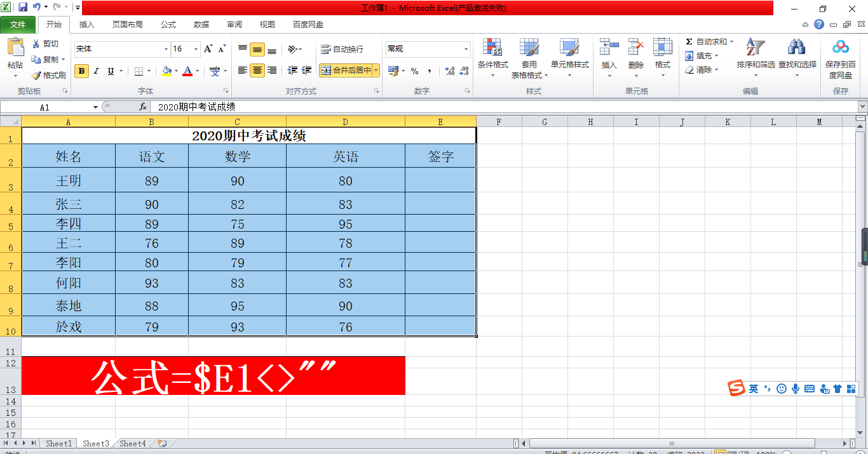Screen dimensions: 868x454
Task: Click Delete cells (删除) icon
Action: pyautogui.click(x=636, y=48)
